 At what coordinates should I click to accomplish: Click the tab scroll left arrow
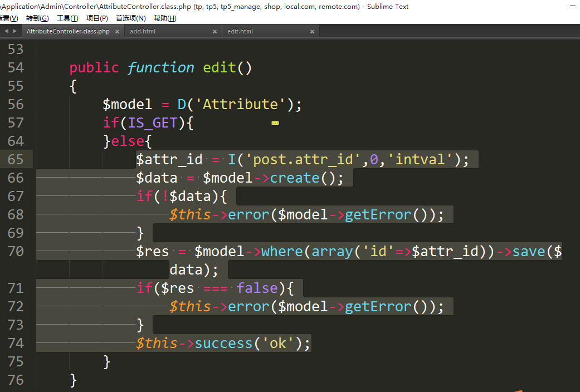click(6, 31)
